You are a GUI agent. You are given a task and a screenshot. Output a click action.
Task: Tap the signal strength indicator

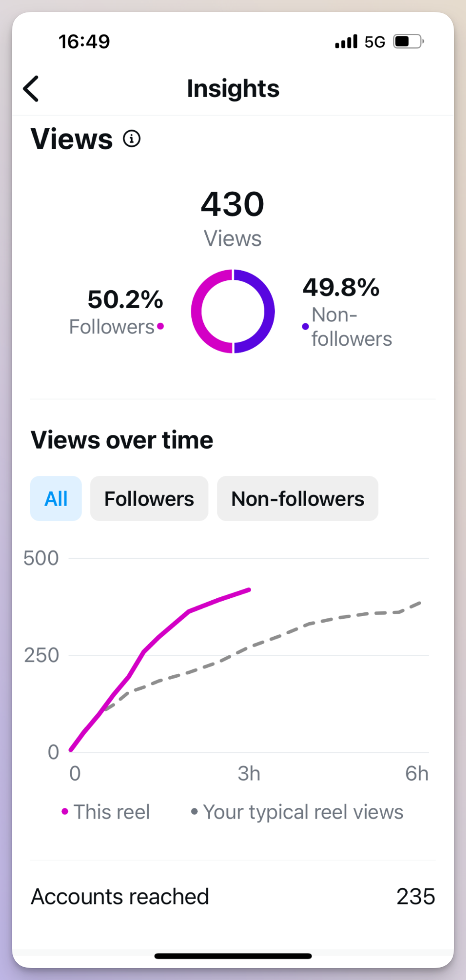click(345, 42)
